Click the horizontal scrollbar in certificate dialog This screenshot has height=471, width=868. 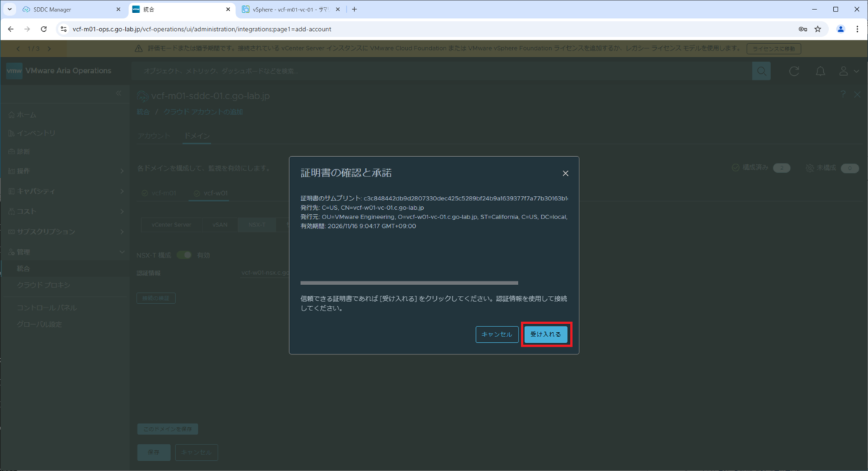coord(409,283)
